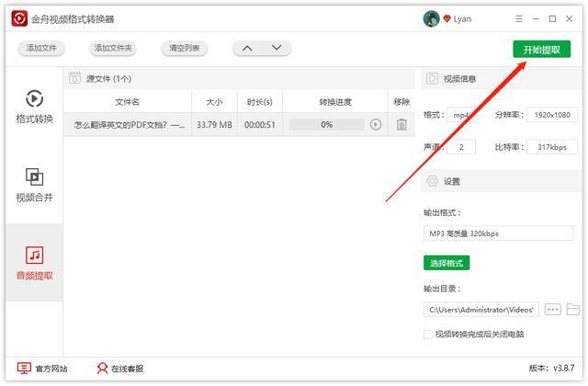Click the 清空列表 button
588x386 pixels.
pyautogui.click(x=184, y=49)
